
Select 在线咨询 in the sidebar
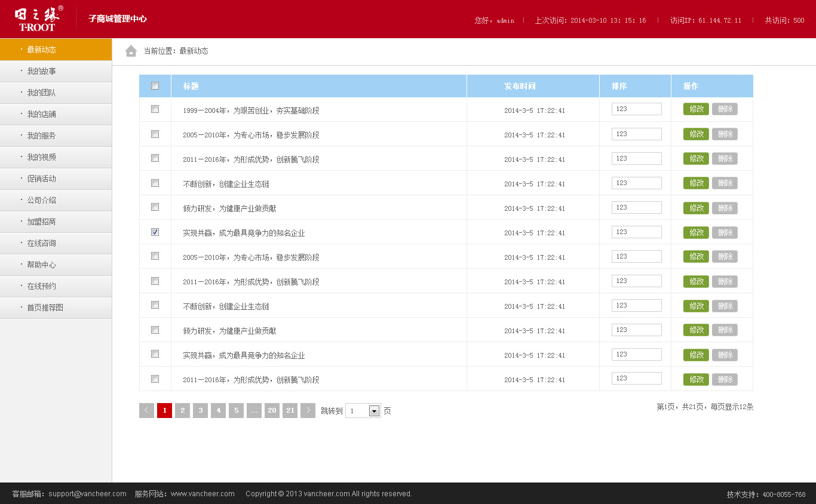[x=56, y=243]
